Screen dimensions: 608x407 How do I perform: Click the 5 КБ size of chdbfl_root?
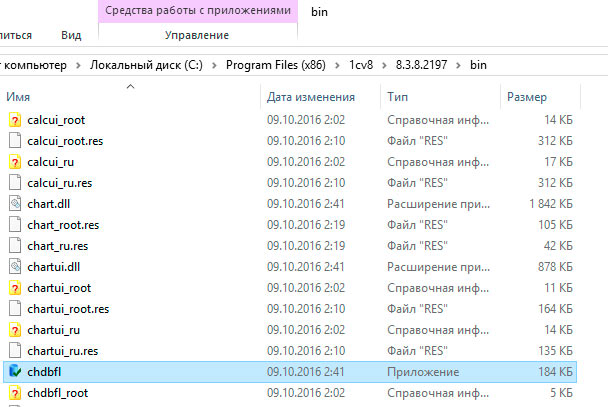(561, 393)
